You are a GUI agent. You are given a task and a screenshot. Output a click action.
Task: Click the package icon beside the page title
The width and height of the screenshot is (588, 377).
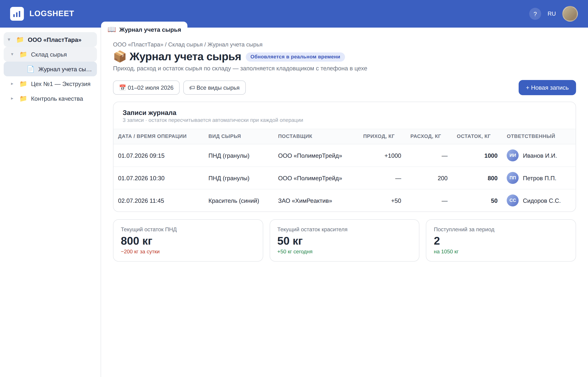click(120, 57)
